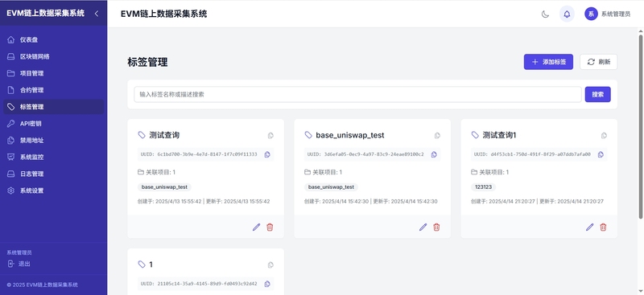Open 禁用地址 in the sidebar
644x295 pixels.
coord(53,141)
